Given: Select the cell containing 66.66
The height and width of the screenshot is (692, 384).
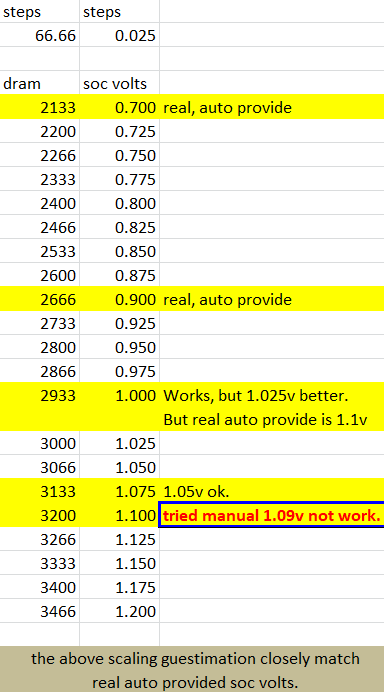Looking at the screenshot, I should [40, 35].
